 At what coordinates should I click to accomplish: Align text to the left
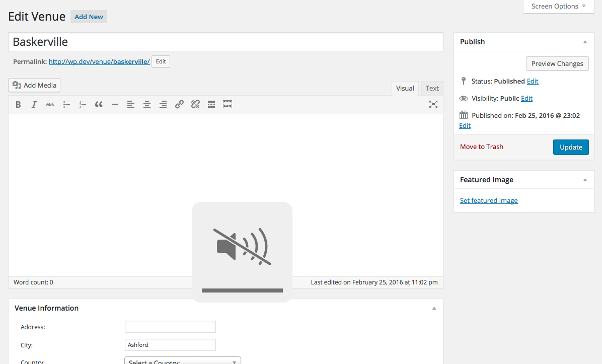131,105
